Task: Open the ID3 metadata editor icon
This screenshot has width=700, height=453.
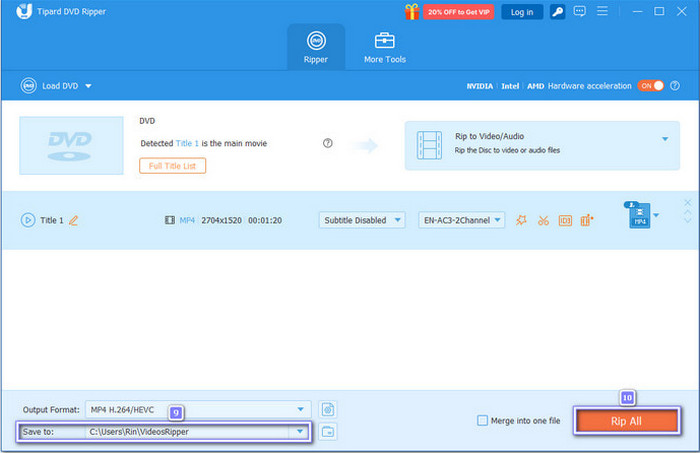Action: [565, 220]
